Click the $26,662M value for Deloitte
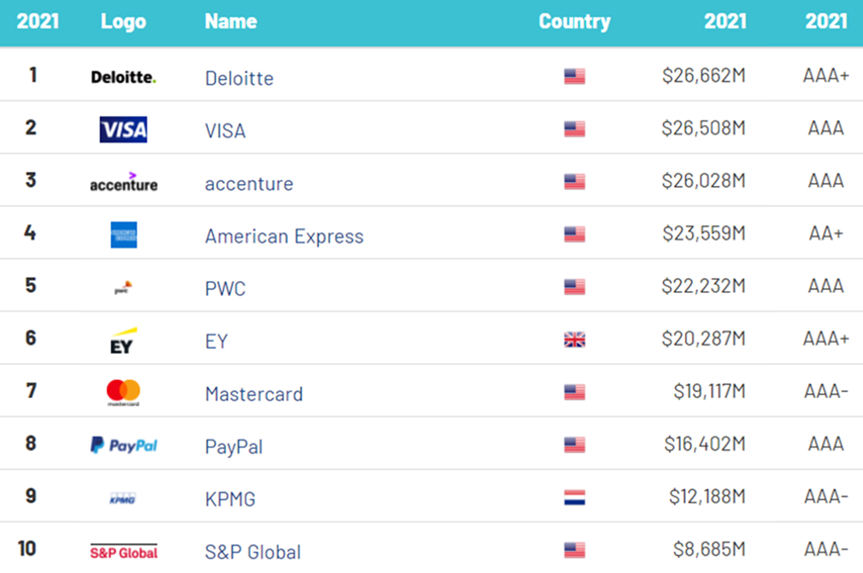Screen dimensions: 863x573 703,75
